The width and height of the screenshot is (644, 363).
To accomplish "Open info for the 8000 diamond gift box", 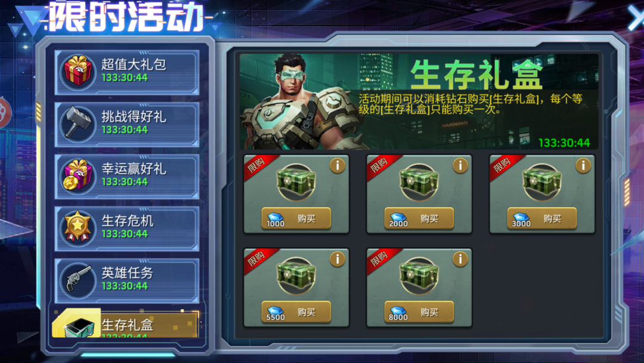I will 460,259.
